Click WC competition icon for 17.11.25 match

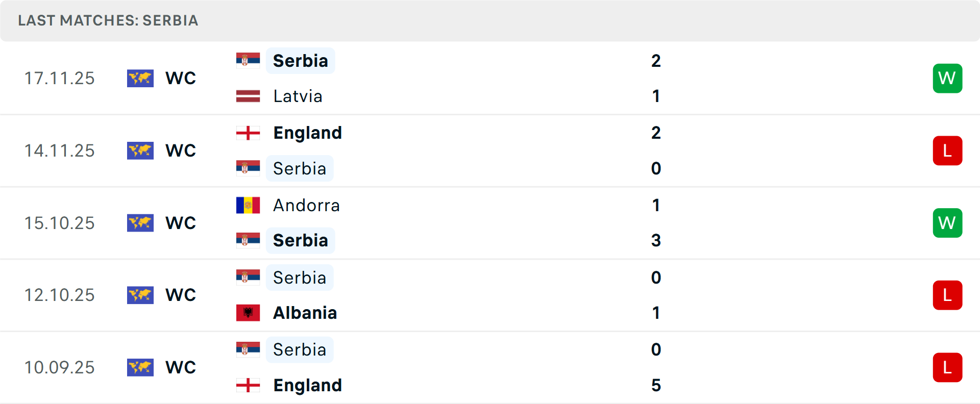tap(140, 78)
